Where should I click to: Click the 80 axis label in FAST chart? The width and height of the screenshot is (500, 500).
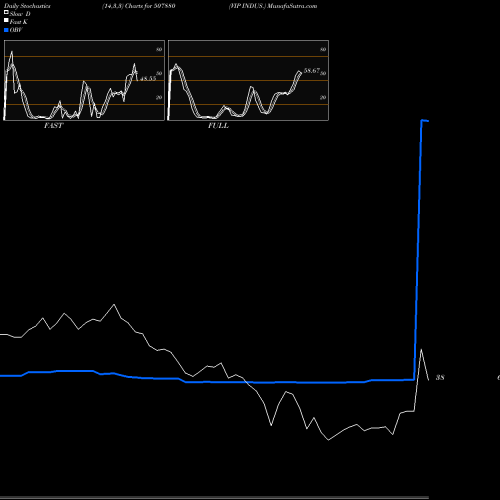(x=159, y=49)
